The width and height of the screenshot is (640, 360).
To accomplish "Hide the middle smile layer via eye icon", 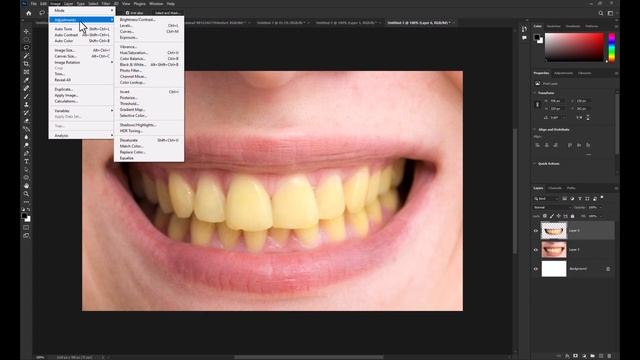I will [536, 250].
